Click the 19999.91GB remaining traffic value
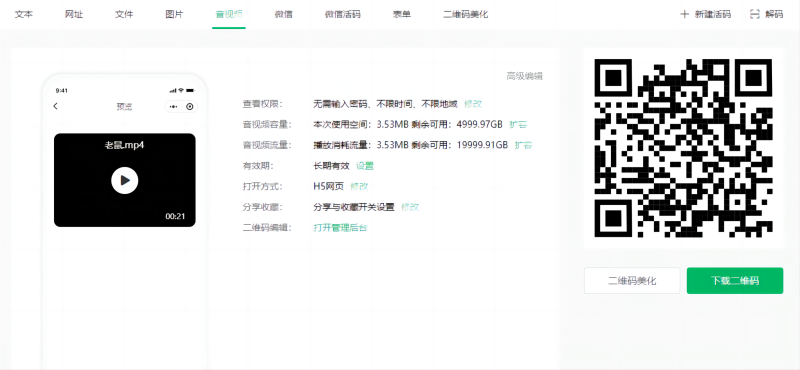Viewport: 800px width, 370px height. (x=482, y=145)
